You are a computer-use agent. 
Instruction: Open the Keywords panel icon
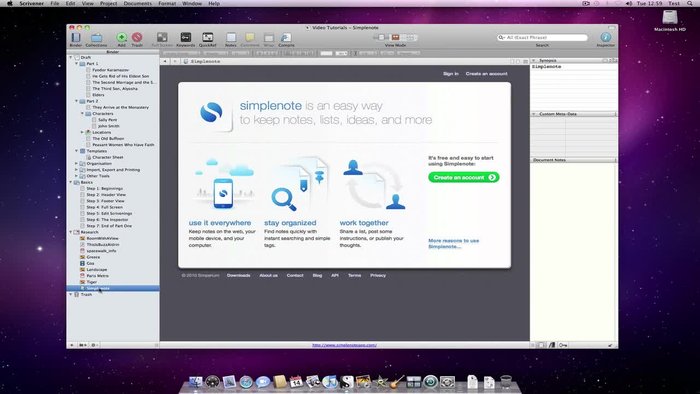pyautogui.click(x=186, y=37)
